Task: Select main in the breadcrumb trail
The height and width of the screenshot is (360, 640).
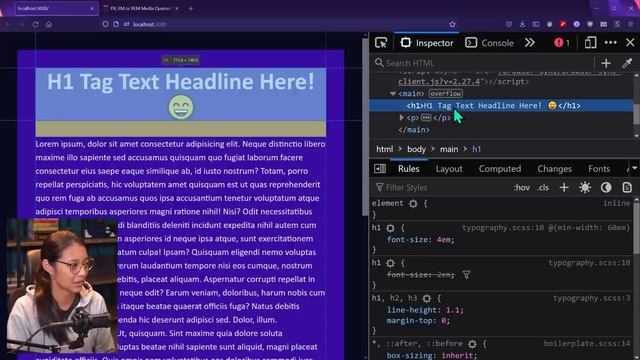Action: 449,149
